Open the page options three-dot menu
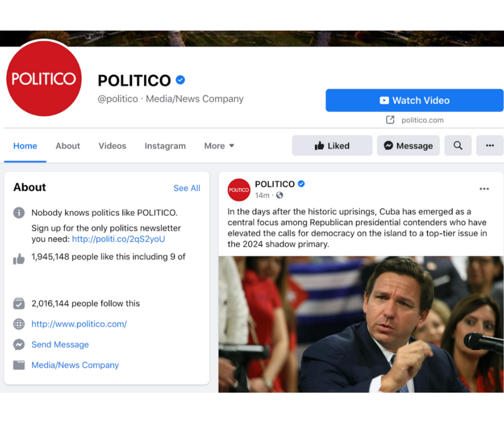This screenshot has height=423, width=504. [x=490, y=145]
